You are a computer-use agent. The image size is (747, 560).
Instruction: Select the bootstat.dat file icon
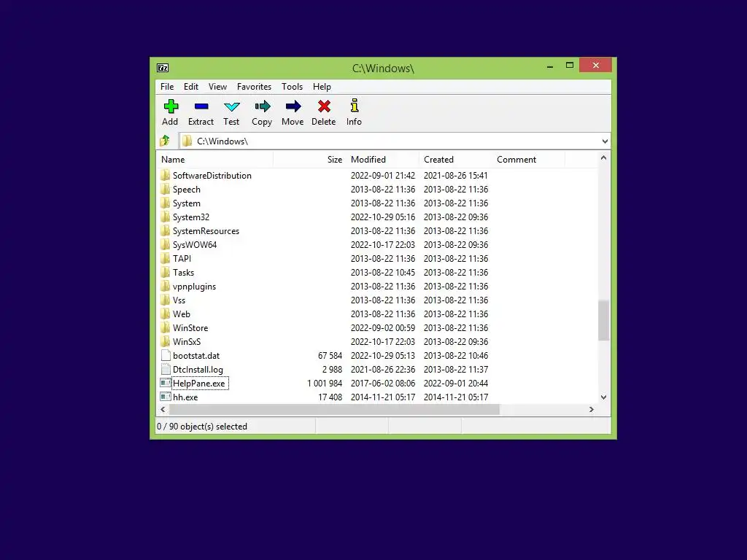(x=166, y=355)
